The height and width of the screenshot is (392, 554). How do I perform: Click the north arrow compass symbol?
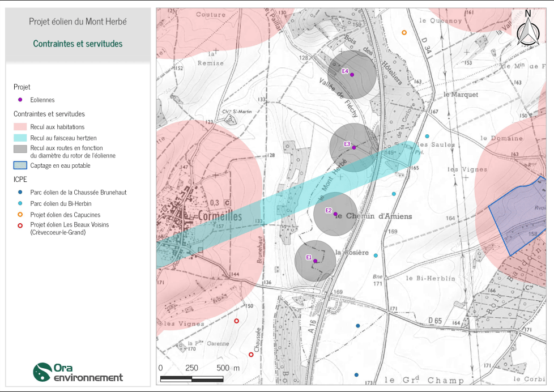[527, 28]
